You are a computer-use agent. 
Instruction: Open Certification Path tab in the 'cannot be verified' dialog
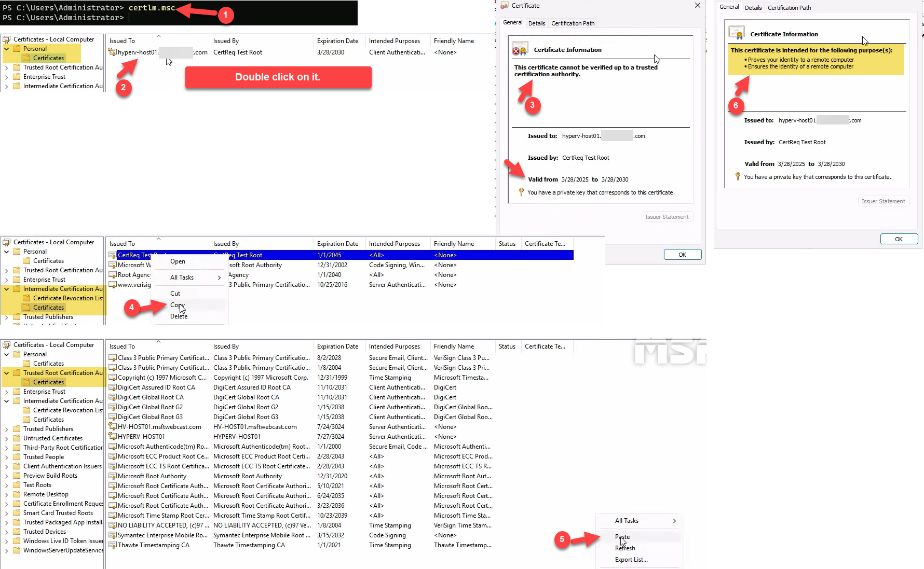573,23
